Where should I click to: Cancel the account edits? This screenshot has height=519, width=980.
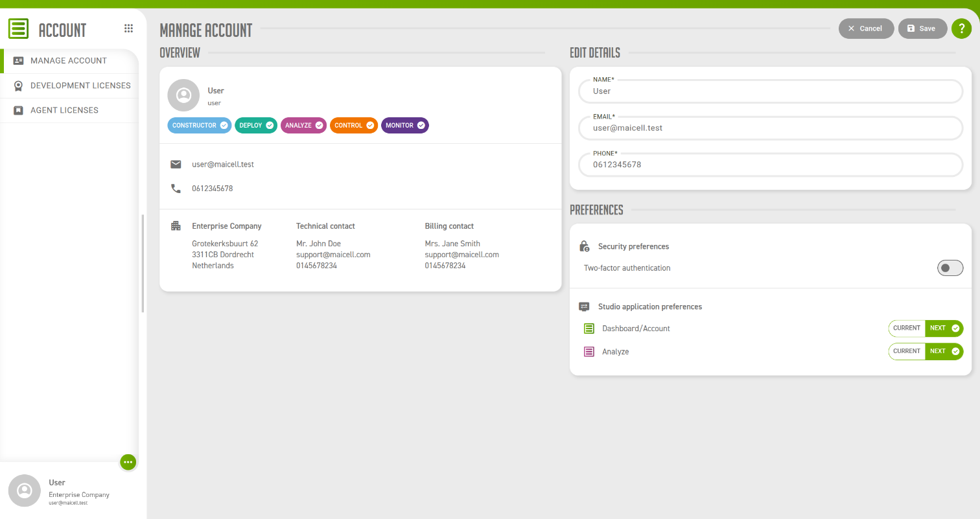click(x=866, y=29)
